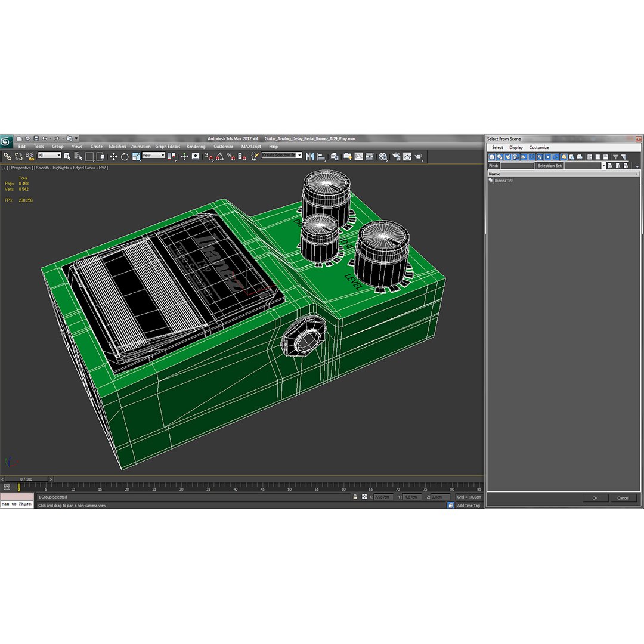Open the Layer Manager icon
Image resolution: width=644 pixels, height=644 pixels.
(x=335, y=156)
